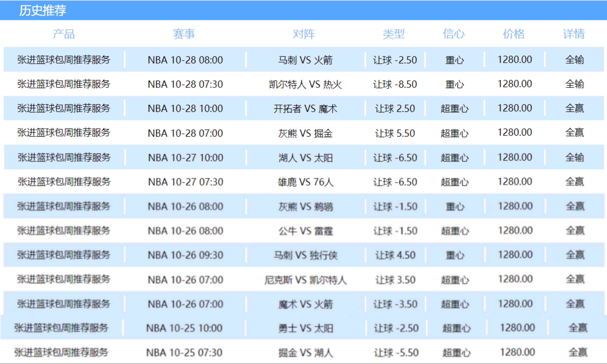607x364 pixels.
Task: Click the 历史推荐 header title
Action: pos(42,10)
